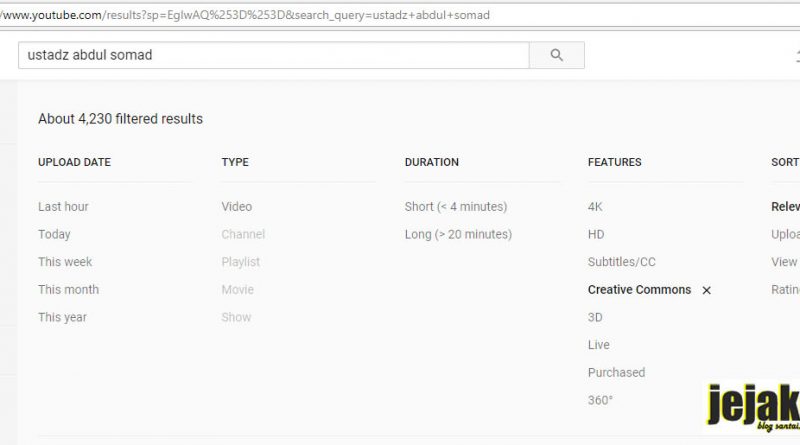Sort results by View count
The height and width of the screenshot is (445, 800).
click(x=786, y=262)
